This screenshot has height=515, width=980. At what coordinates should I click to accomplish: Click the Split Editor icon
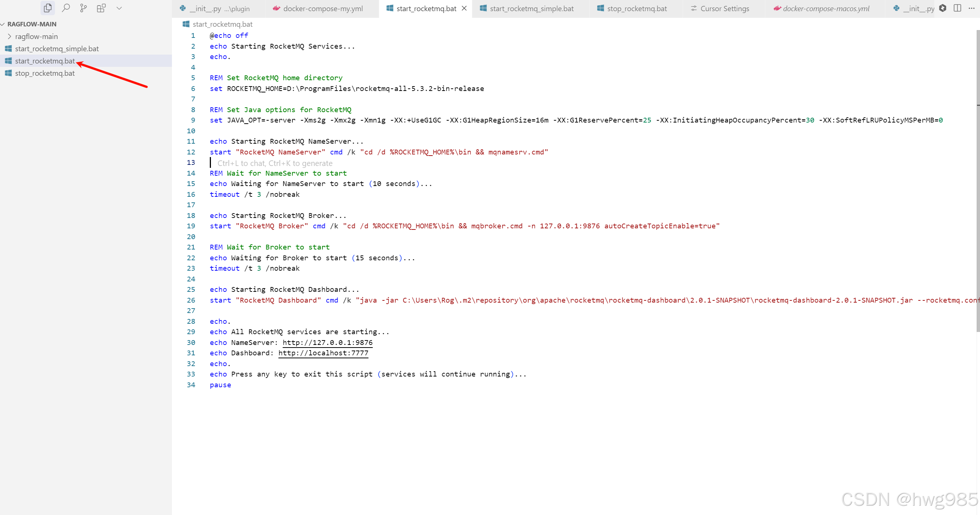pyautogui.click(x=957, y=8)
